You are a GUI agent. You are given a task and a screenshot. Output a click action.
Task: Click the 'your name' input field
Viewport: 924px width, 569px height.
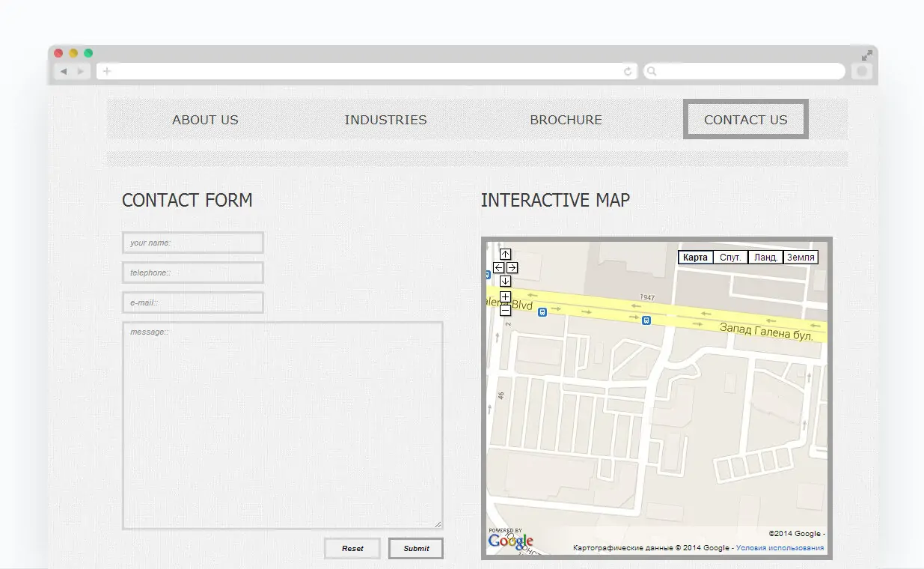tap(193, 243)
